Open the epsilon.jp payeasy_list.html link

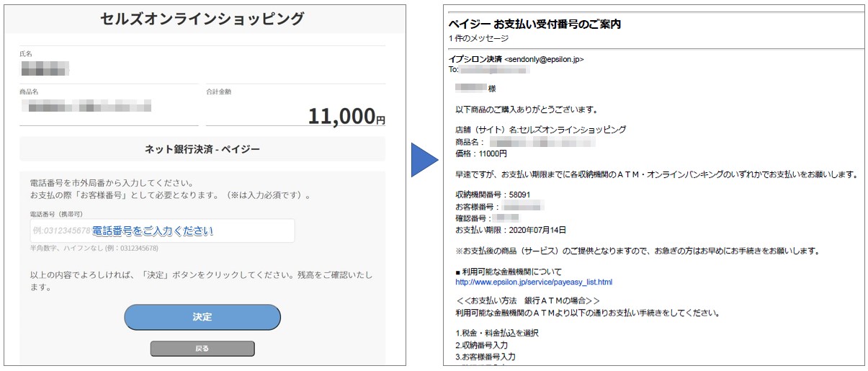[x=534, y=282]
